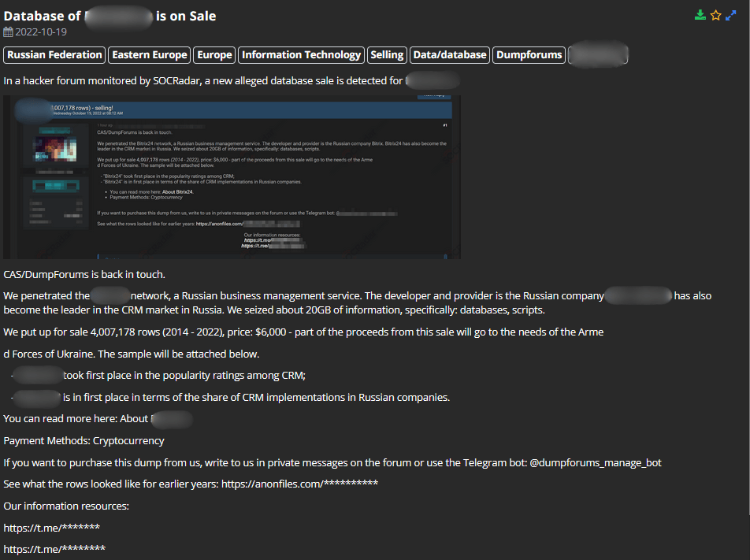Click the Europe tag
Viewport: 750px width, 560px height.
pos(214,55)
